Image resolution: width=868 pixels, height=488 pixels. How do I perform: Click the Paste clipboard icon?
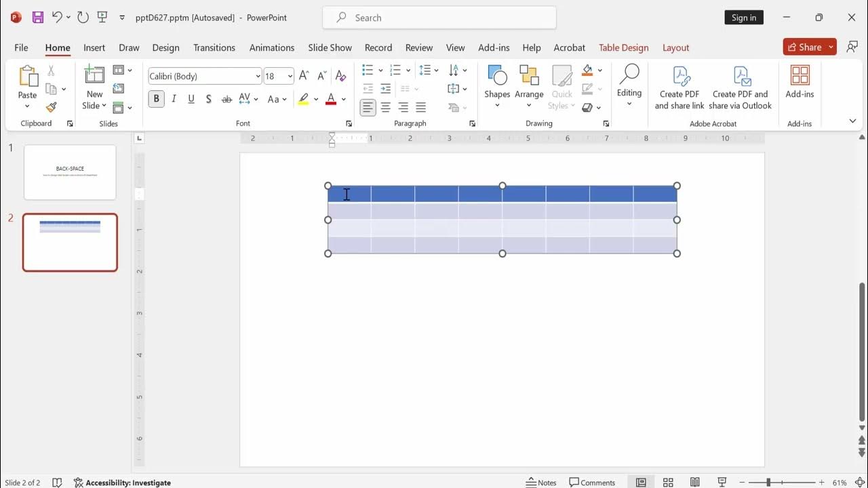(x=28, y=77)
